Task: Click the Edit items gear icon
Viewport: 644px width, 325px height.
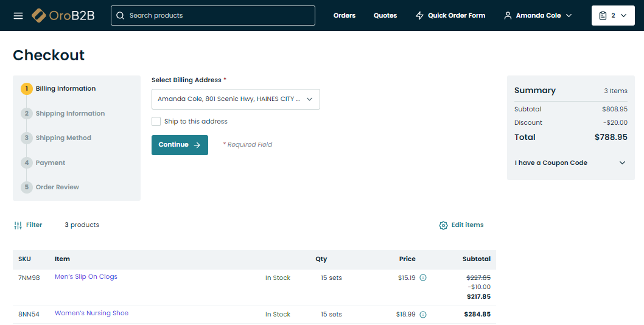Action: click(443, 225)
